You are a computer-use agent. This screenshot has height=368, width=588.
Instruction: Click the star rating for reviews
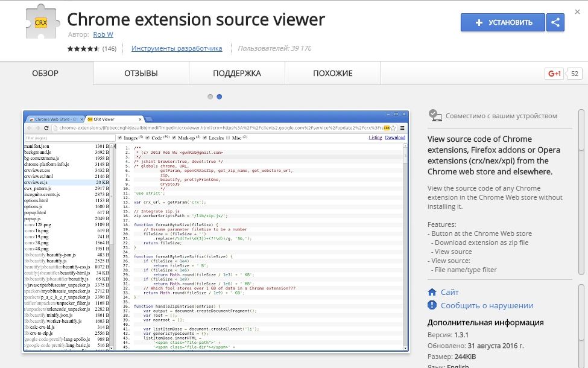[x=83, y=49]
